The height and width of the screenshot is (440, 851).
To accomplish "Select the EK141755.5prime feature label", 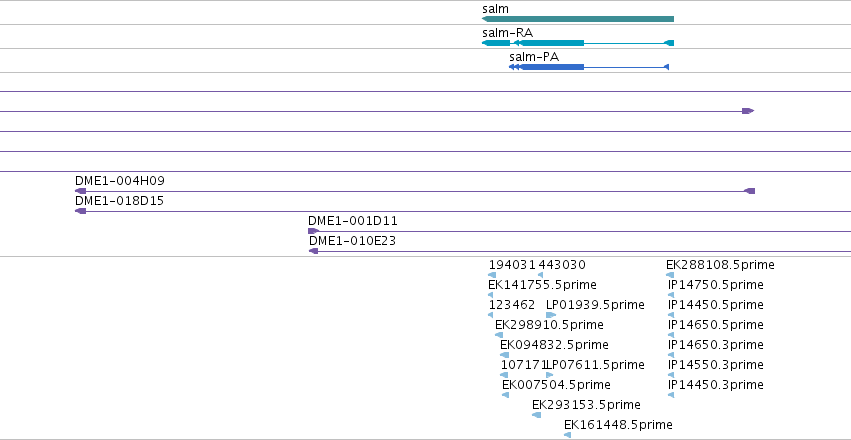I will (542, 285).
